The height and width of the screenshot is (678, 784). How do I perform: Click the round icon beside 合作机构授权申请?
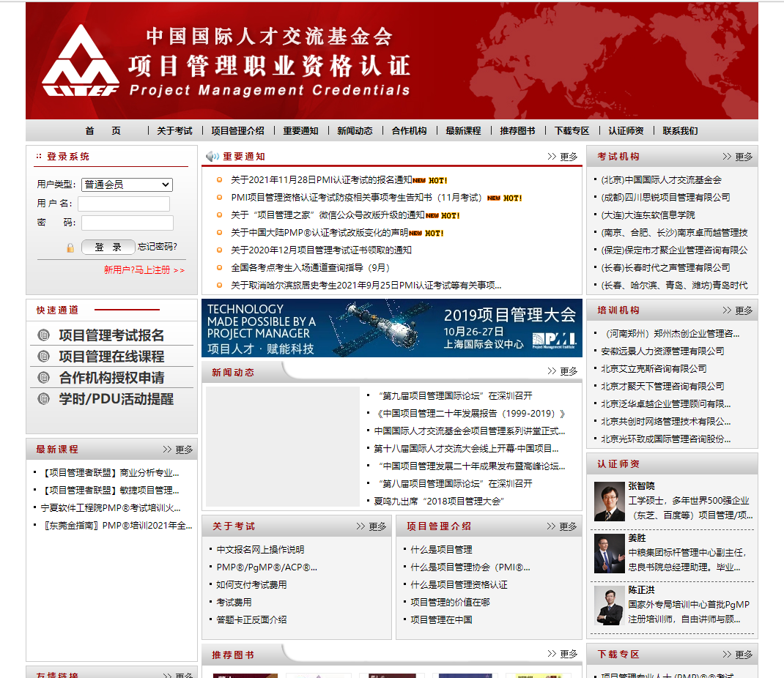44,378
